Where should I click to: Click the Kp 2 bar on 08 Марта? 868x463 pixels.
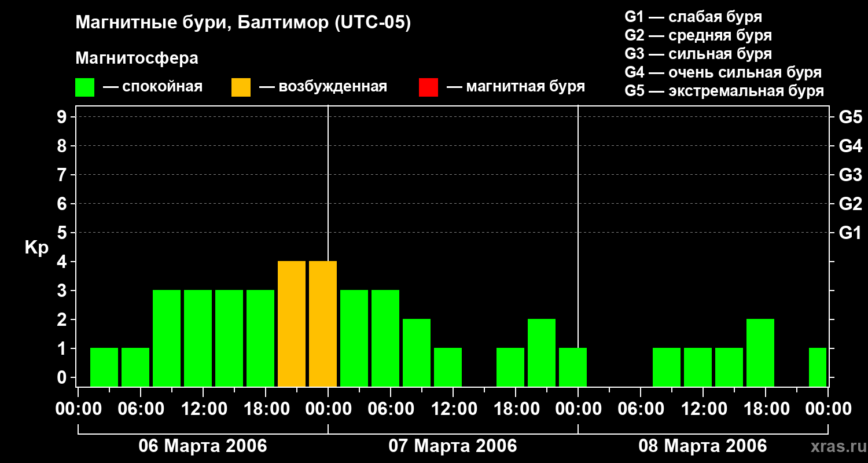click(760, 353)
